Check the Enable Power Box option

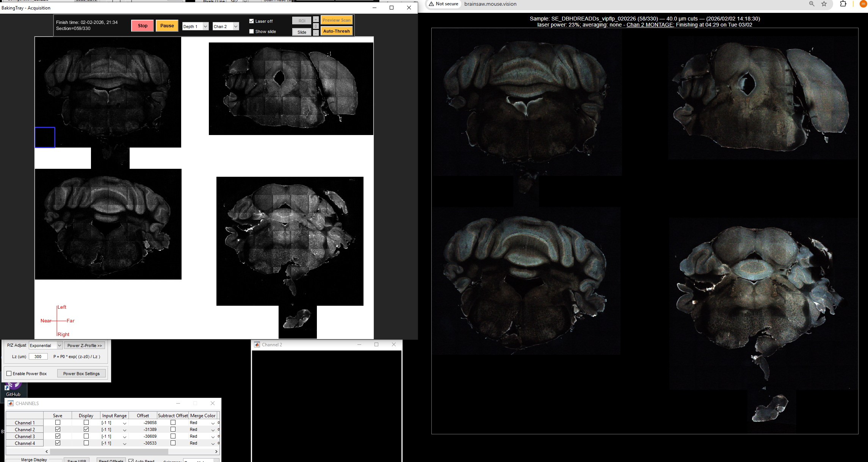pyautogui.click(x=9, y=374)
